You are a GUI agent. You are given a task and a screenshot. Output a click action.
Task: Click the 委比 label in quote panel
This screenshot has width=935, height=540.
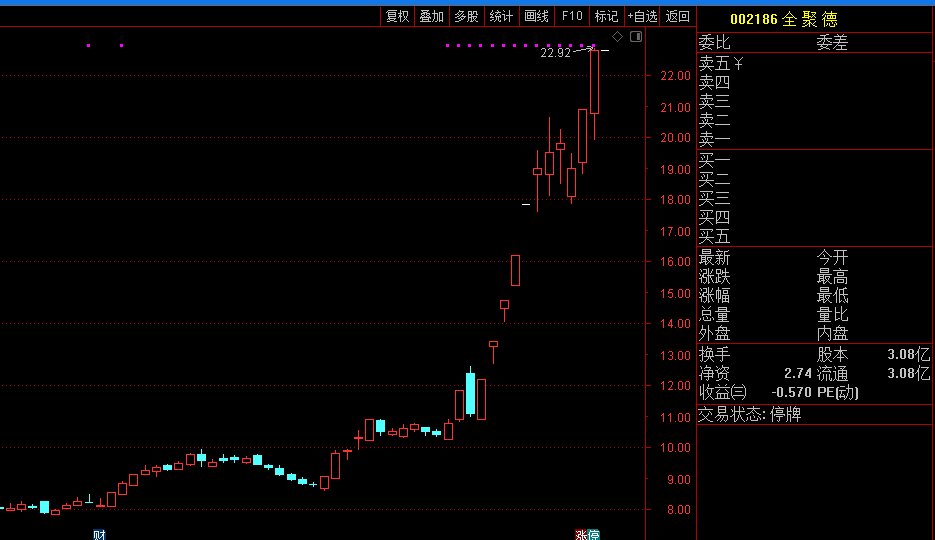pyautogui.click(x=714, y=43)
